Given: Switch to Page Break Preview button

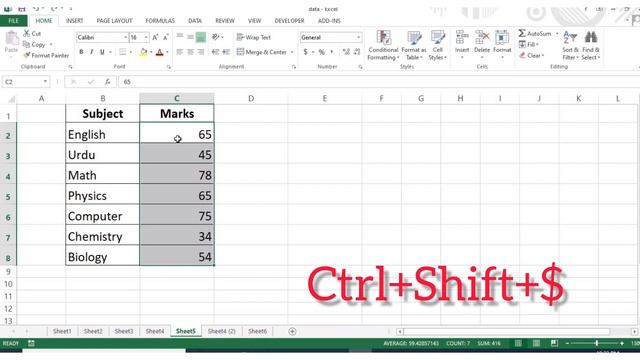Looking at the screenshot, I should 554,344.
